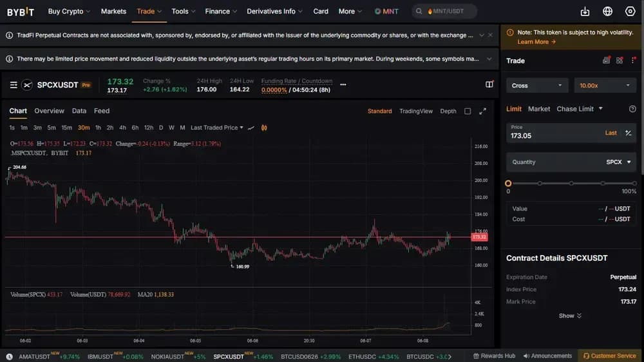Open the Markets page
The height and width of the screenshot is (362, 644).
(113, 12)
